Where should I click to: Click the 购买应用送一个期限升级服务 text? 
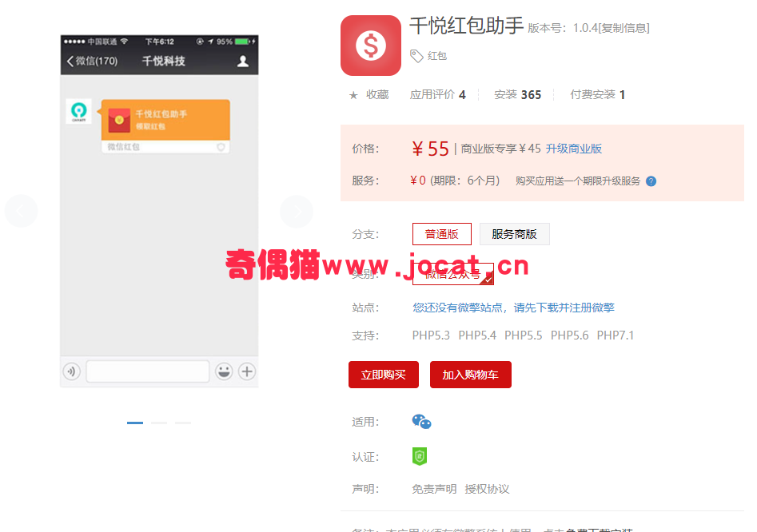click(578, 181)
